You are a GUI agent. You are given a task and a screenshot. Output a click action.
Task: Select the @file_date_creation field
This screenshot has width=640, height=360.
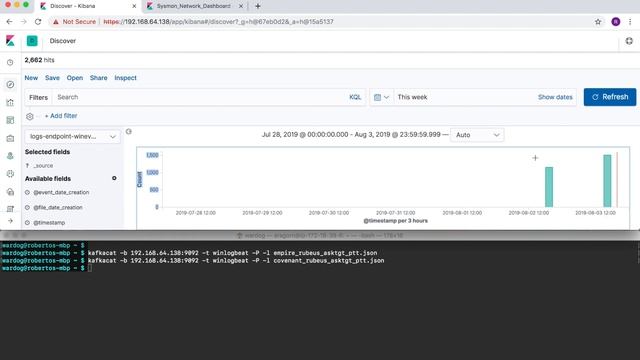(x=58, y=207)
